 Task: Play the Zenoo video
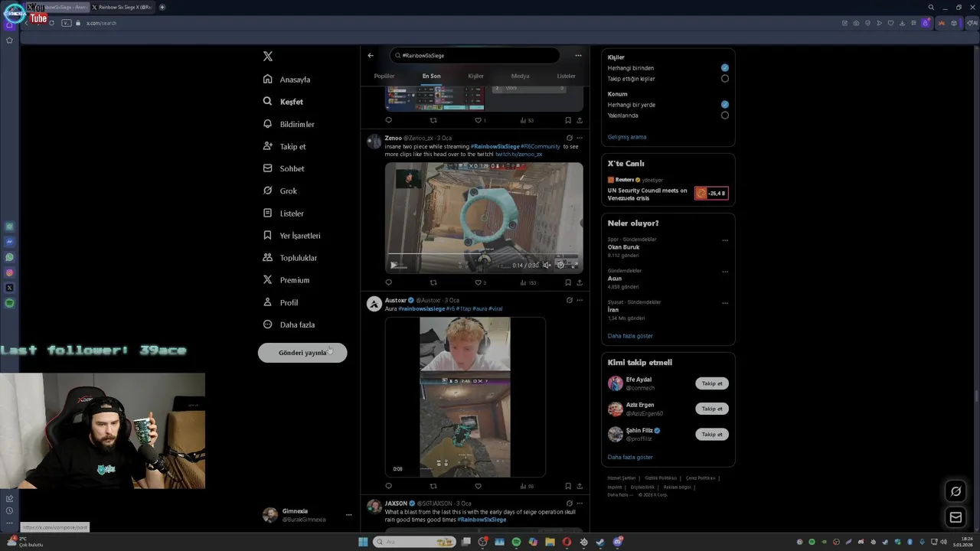[x=394, y=265]
